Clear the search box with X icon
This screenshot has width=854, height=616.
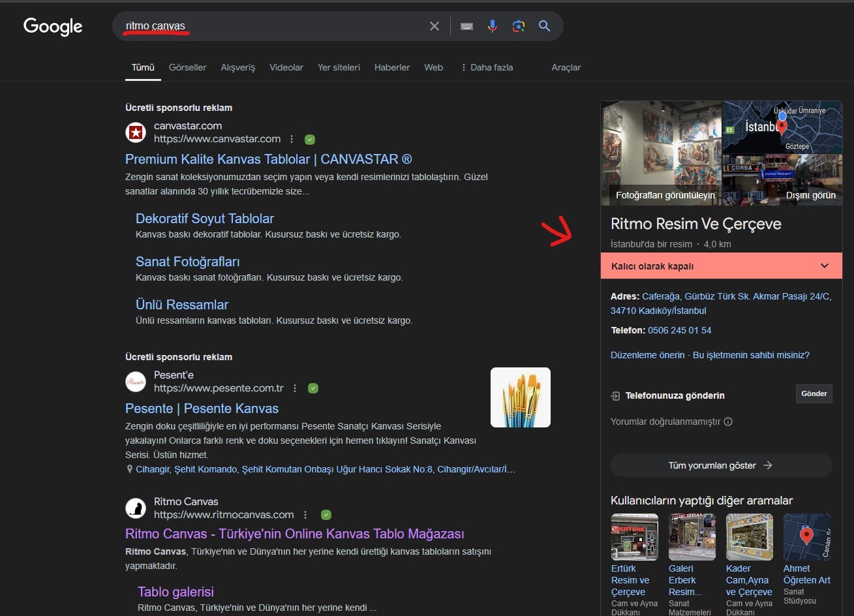click(435, 26)
